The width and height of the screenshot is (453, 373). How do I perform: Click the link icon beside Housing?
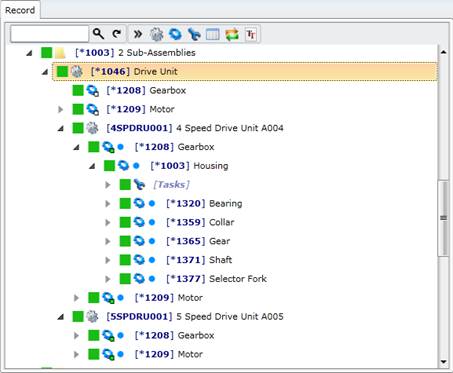pyautogui.click(x=123, y=166)
